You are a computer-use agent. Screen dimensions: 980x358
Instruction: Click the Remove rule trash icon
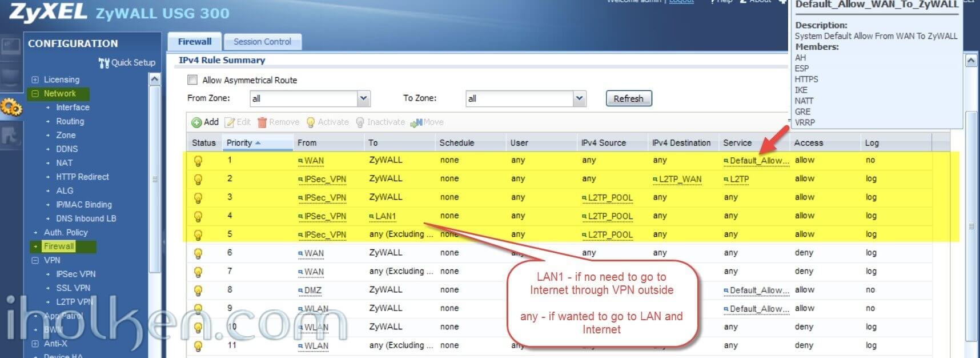(262, 122)
